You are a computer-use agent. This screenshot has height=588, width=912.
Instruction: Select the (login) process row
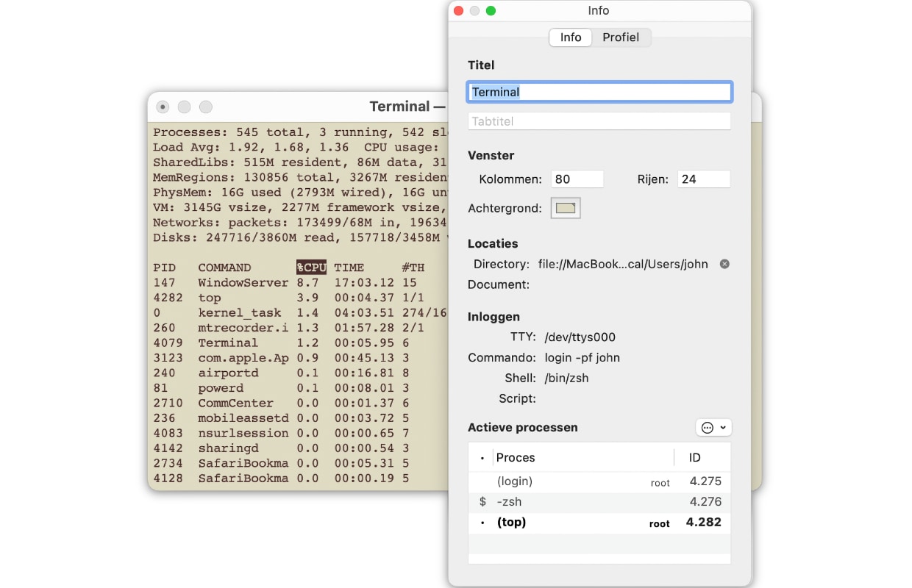click(x=588, y=481)
